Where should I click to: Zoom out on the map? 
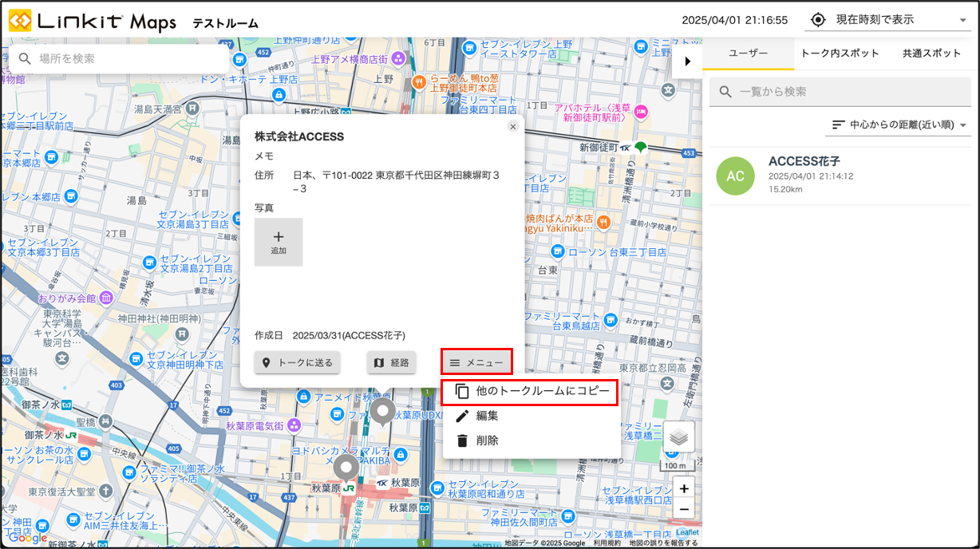point(684,509)
